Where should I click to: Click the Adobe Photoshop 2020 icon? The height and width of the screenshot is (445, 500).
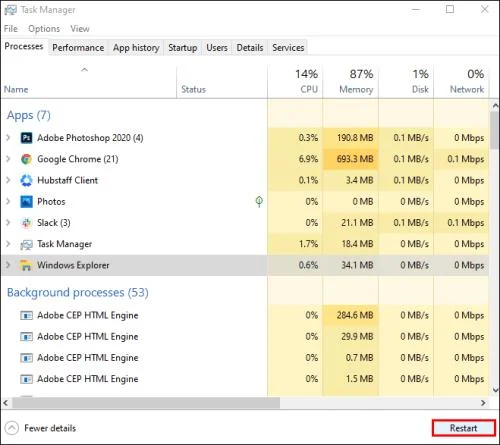pos(26,138)
